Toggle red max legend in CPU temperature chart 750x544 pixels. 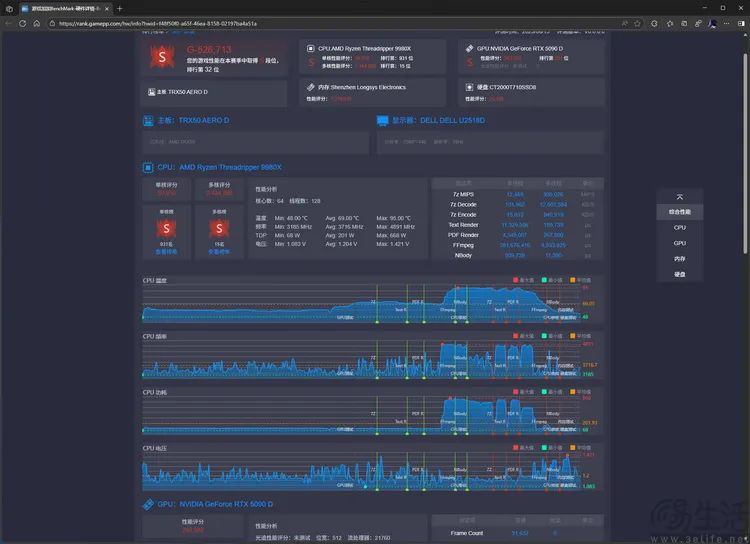coord(523,280)
